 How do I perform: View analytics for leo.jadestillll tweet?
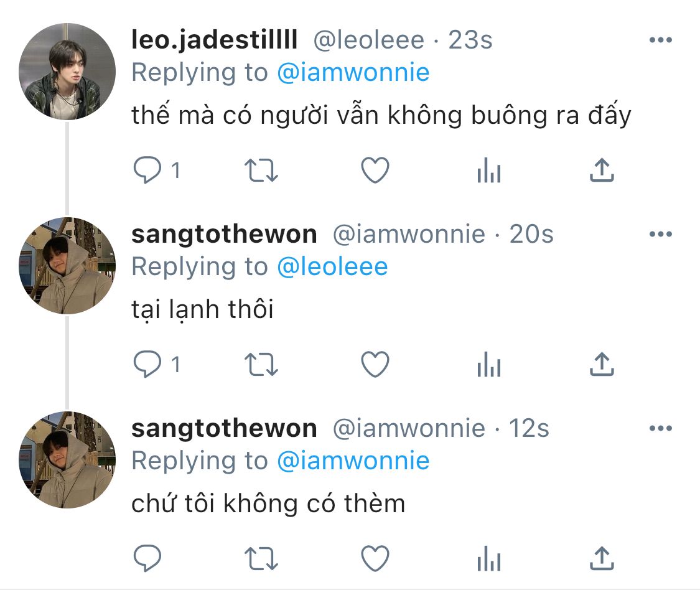click(x=489, y=170)
